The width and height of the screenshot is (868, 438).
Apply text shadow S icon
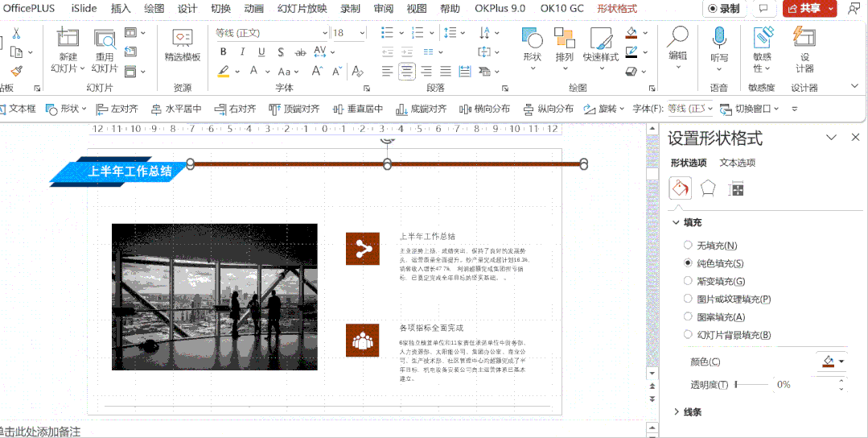281,52
